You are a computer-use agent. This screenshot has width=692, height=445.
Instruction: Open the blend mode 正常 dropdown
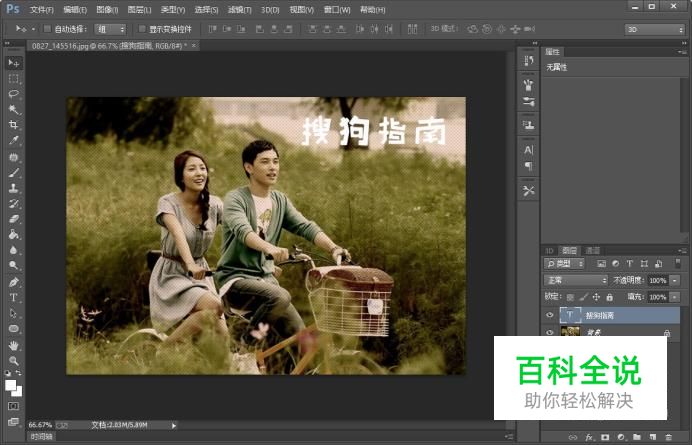(576, 280)
